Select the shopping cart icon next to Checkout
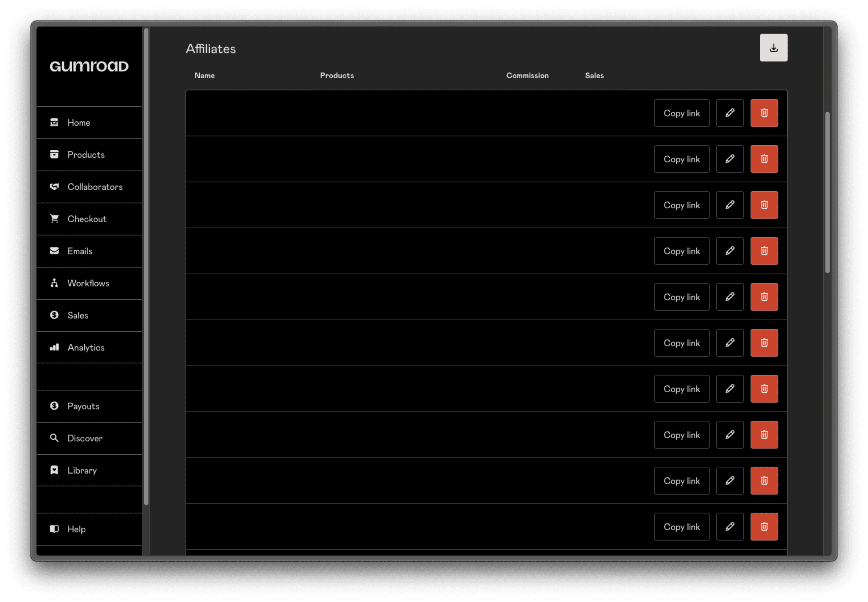The height and width of the screenshot is (602, 868). click(54, 218)
